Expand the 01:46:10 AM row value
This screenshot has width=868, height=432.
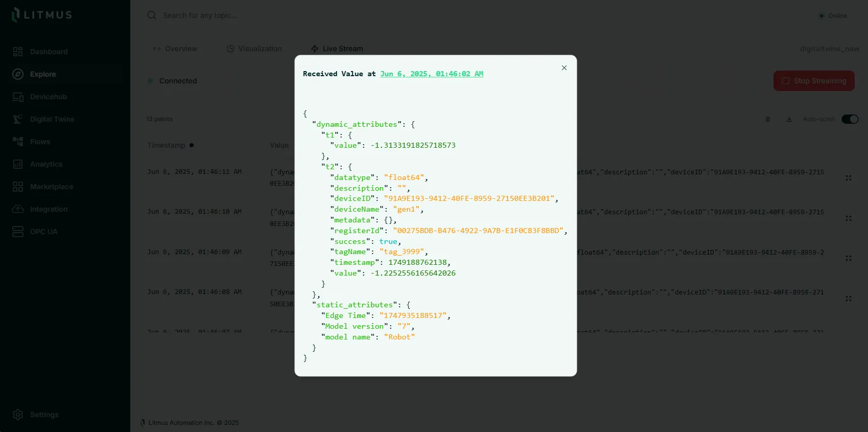849,218
